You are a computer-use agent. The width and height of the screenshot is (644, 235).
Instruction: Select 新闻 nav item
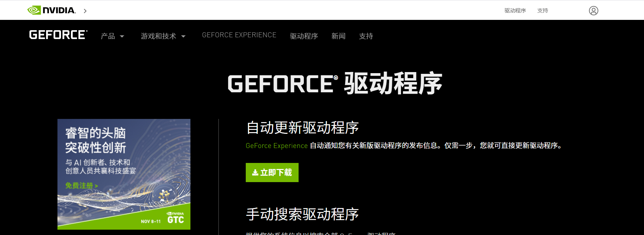tap(338, 36)
